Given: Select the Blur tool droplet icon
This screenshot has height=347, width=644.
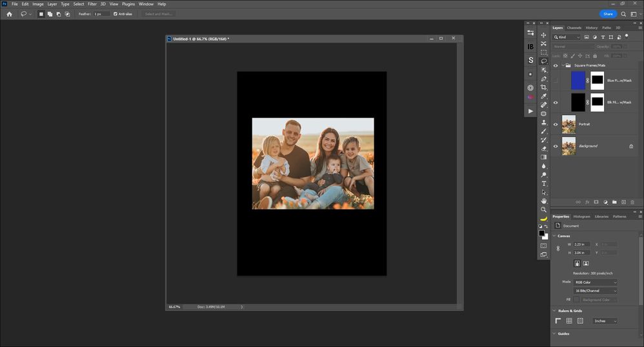Looking at the screenshot, I should tap(543, 165).
